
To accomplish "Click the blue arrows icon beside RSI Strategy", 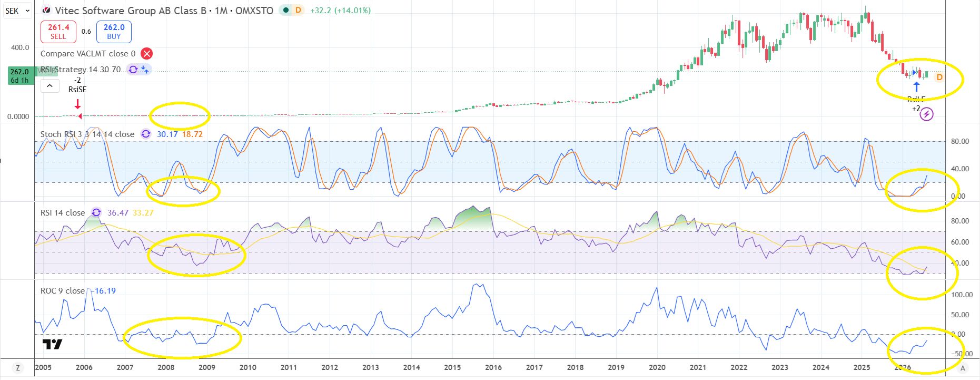I will [x=145, y=70].
